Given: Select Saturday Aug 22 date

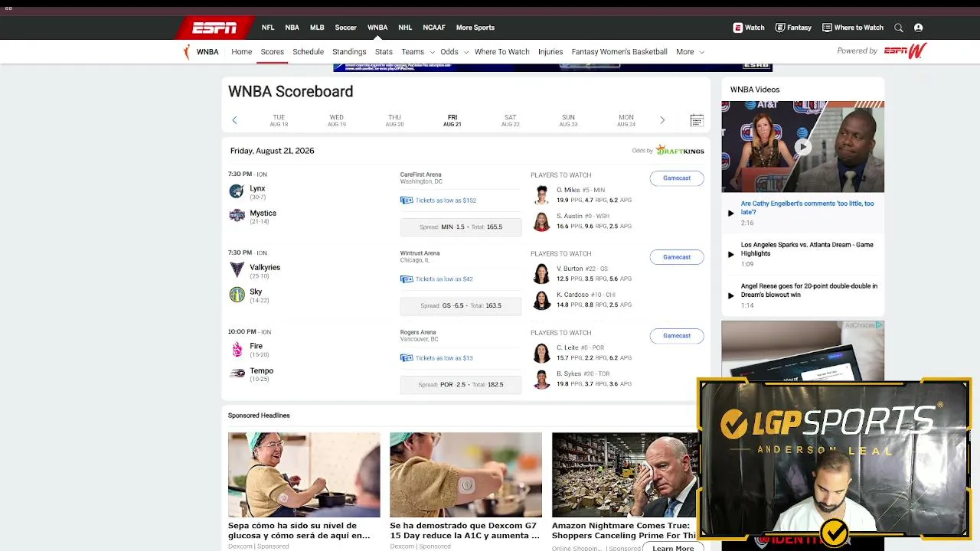Looking at the screenshot, I should tap(510, 120).
